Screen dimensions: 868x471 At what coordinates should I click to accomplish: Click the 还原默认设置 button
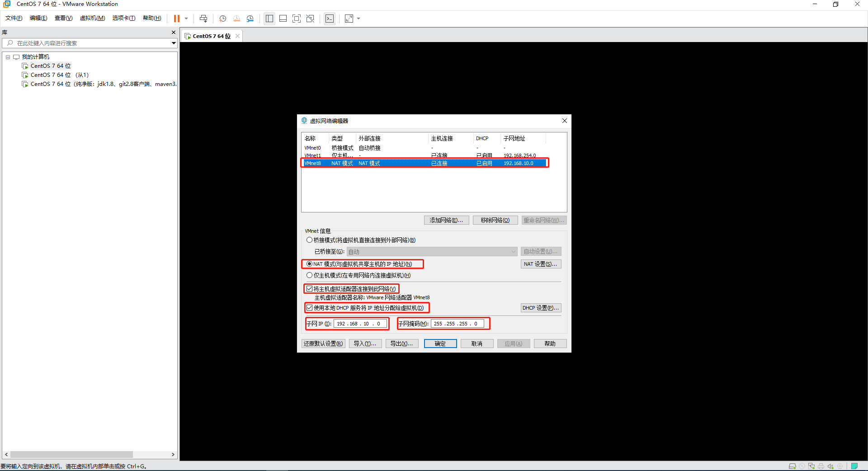[x=323, y=344]
